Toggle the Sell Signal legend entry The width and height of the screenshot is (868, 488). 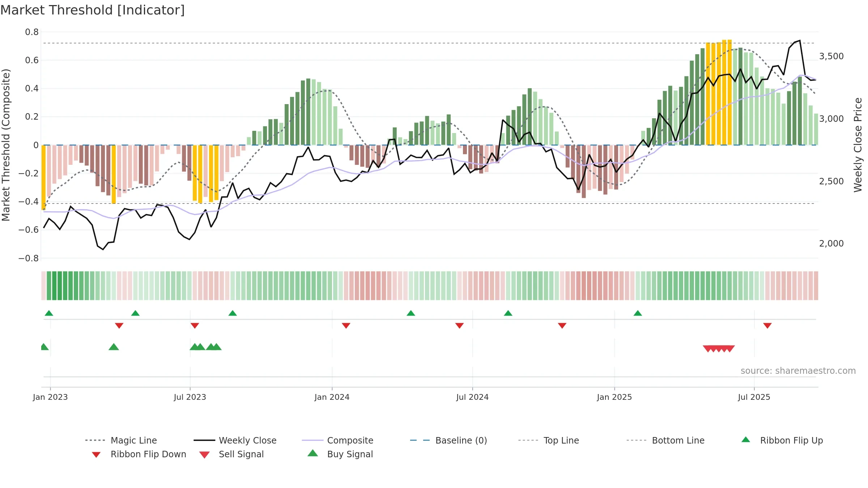[231, 454]
